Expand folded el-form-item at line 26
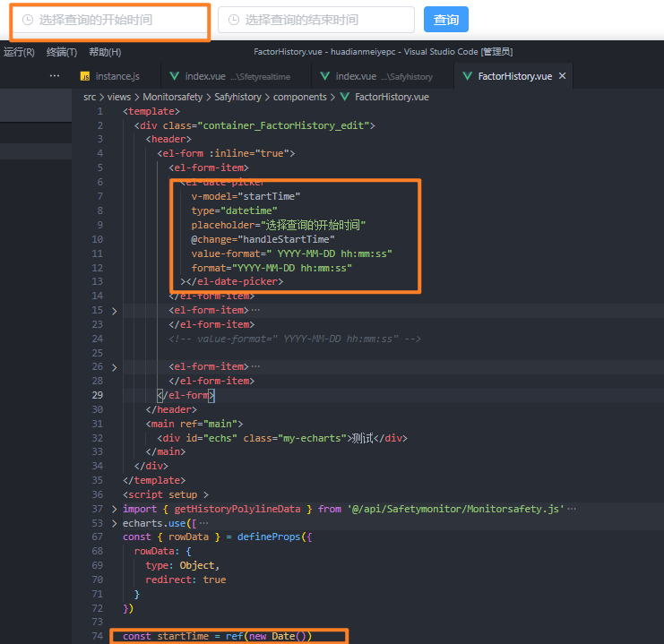 (x=115, y=367)
